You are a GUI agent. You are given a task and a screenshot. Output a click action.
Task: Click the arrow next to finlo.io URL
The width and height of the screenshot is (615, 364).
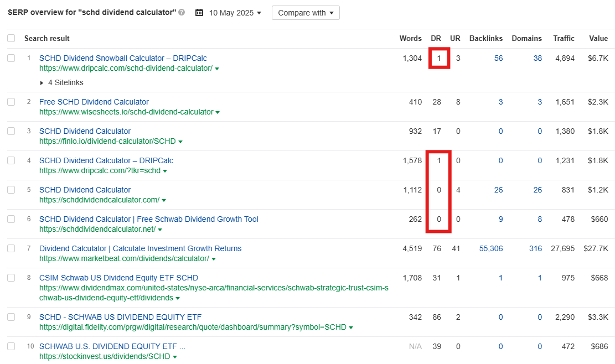point(180,142)
